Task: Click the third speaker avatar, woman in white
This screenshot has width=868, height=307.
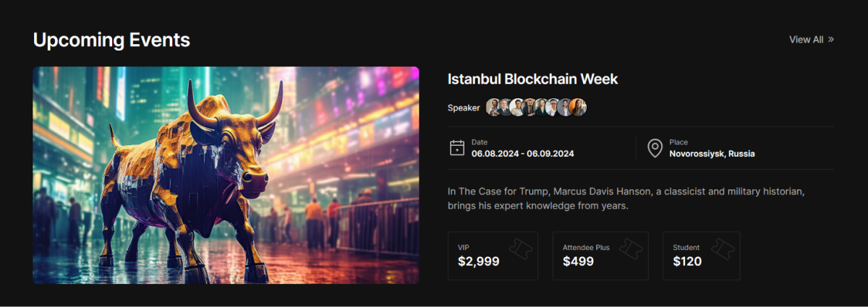Action: point(517,108)
